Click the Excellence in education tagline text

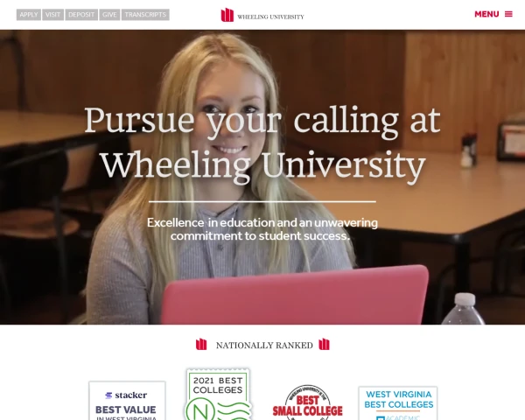click(262, 229)
